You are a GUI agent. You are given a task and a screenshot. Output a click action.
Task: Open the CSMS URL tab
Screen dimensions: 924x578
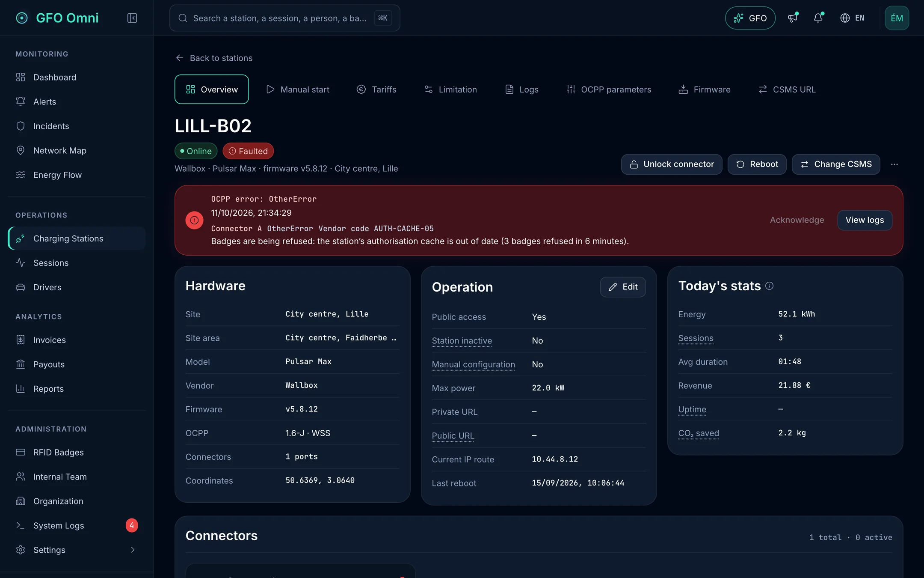click(787, 89)
